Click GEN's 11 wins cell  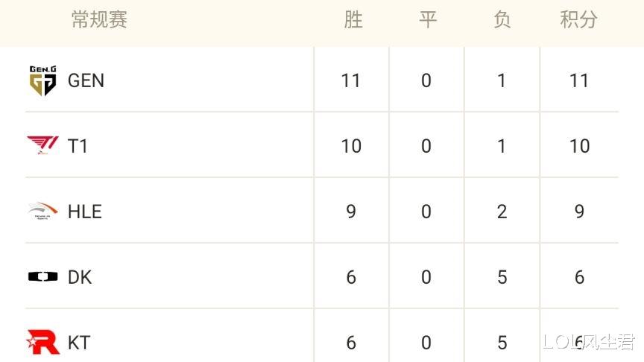pos(351,80)
